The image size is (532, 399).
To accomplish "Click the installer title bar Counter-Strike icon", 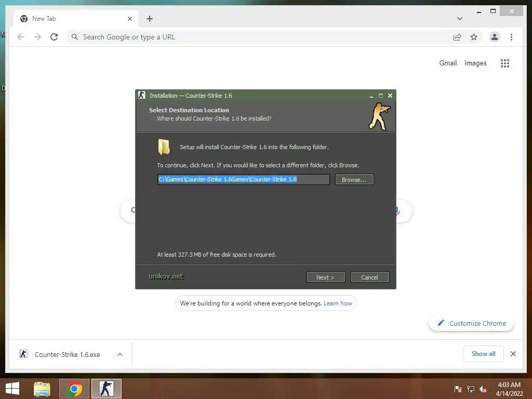I will [142, 96].
